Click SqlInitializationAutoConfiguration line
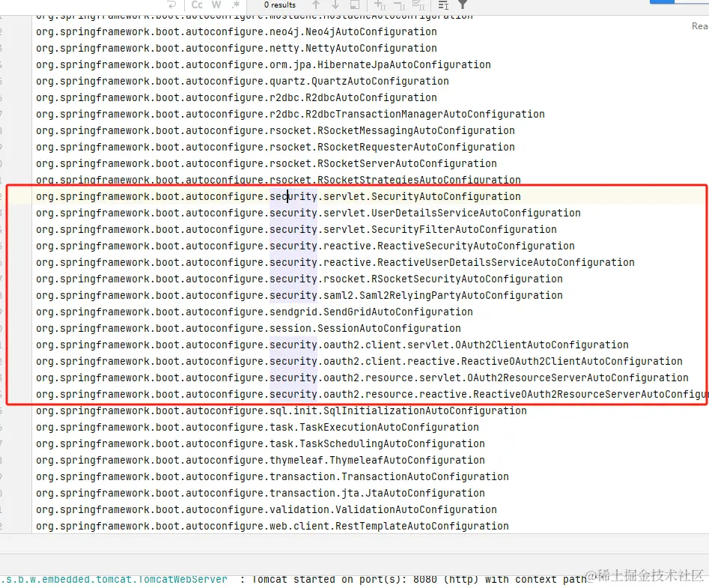Viewport: 709px width, 588px height. [282, 410]
